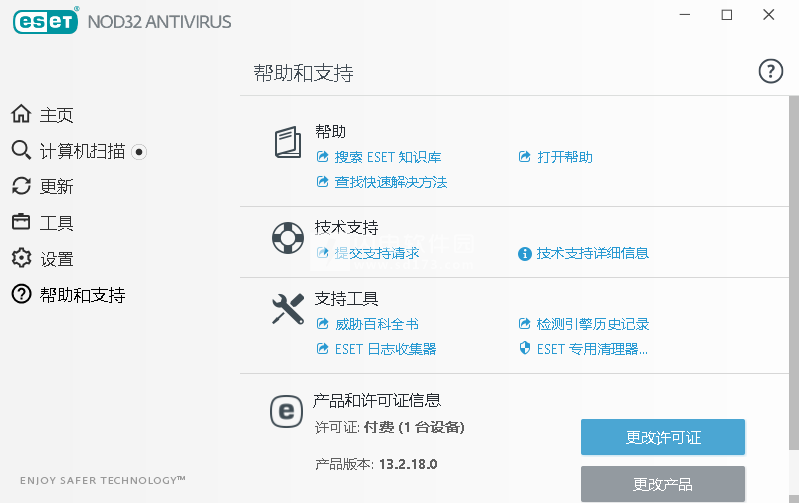
Task: Click the external link icon before 搜索 ESET 知识库
Action: click(x=323, y=157)
